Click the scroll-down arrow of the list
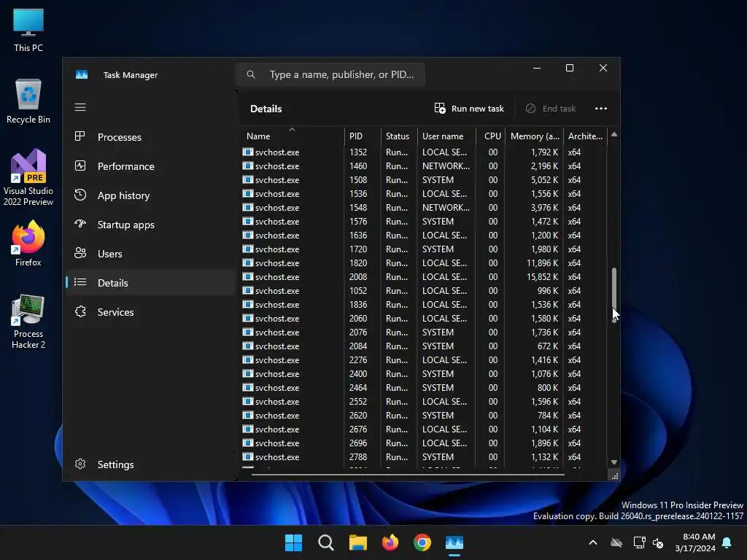The height and width of the screenshot is (560, 747). [x=614, y=462]
